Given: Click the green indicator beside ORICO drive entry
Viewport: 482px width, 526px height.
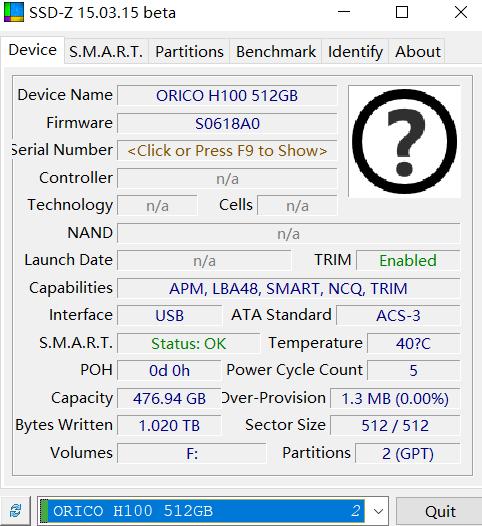Looking at the screenshot, I should click(44, 511).
